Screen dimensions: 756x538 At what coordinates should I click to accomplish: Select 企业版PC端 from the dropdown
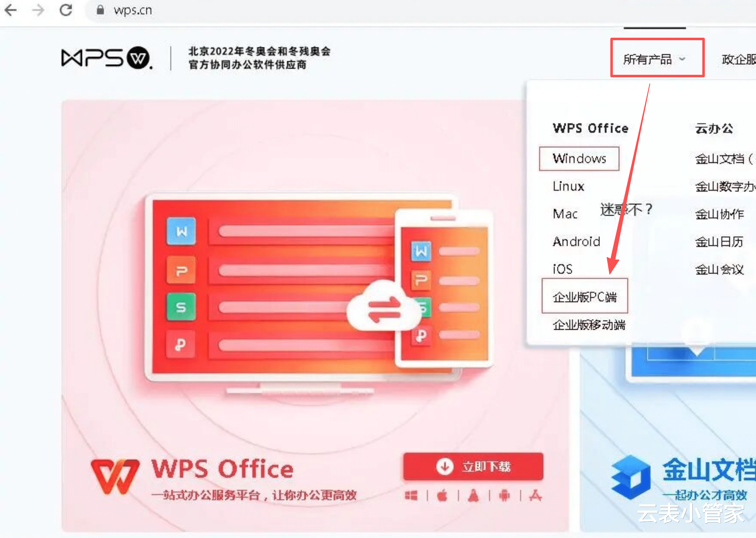585,296
